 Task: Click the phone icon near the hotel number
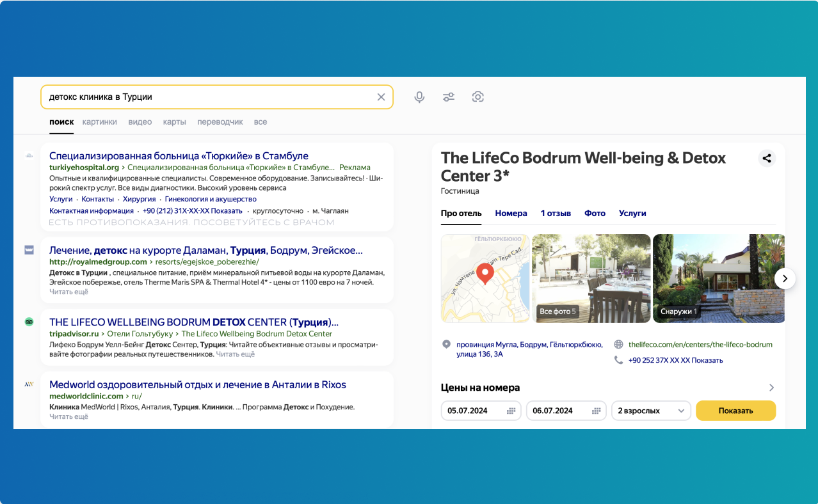[x=618, y=359]
